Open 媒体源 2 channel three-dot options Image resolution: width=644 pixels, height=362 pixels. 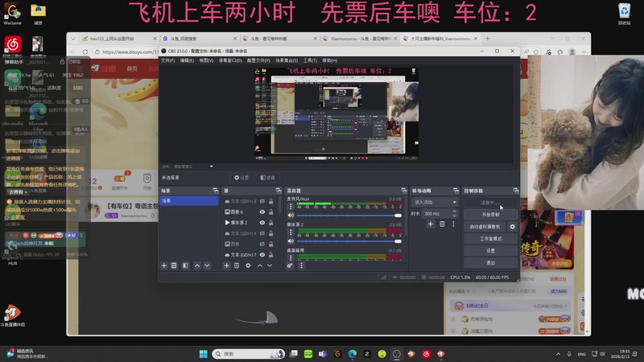291,232
